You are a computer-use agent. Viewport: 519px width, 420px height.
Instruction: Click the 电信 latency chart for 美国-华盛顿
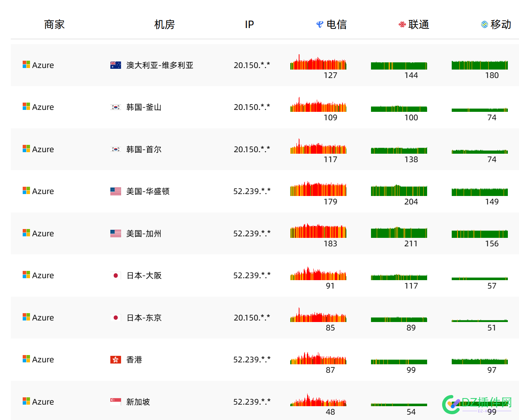click(x=318, y=188)
